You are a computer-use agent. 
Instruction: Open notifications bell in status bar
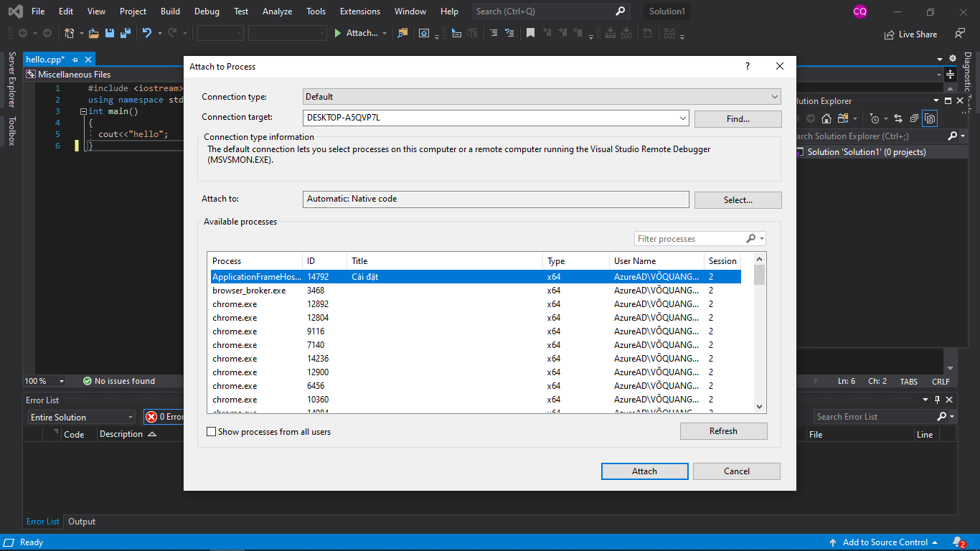(x=958, y=542)
